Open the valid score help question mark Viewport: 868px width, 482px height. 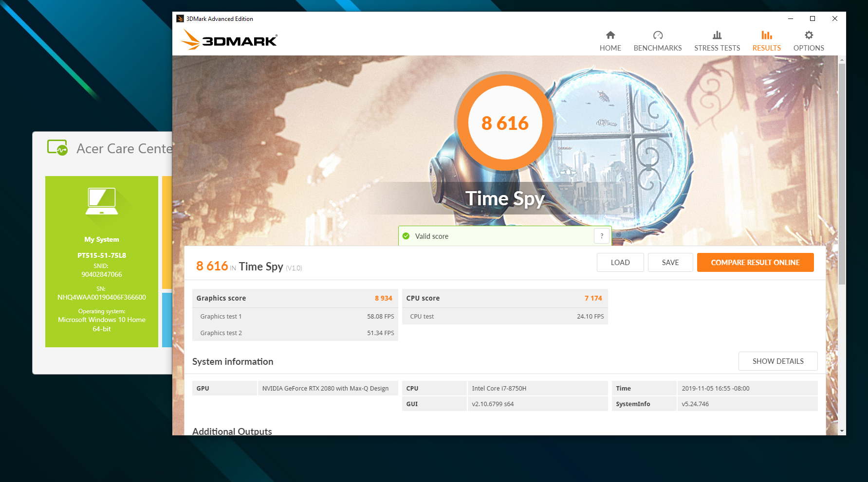pos(602,236)
